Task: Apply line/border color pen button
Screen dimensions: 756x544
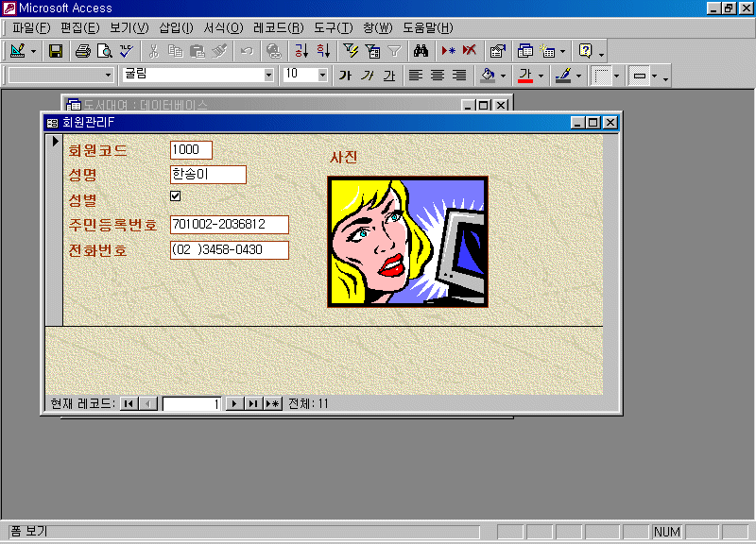Action: [563, 76]
